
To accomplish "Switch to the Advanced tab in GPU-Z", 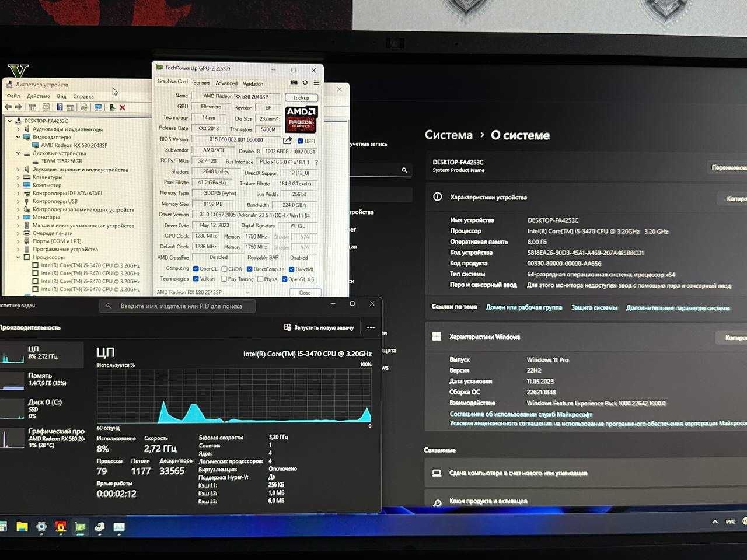I will (226, 83).
